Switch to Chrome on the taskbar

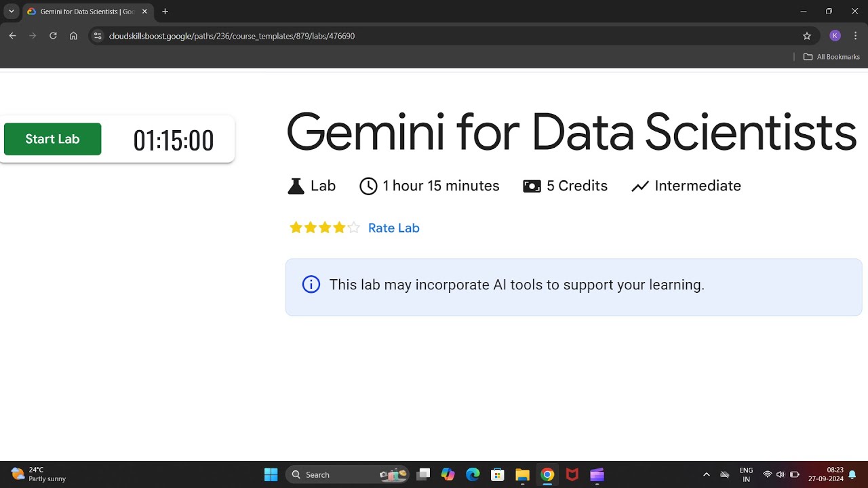tap(547, 474)
